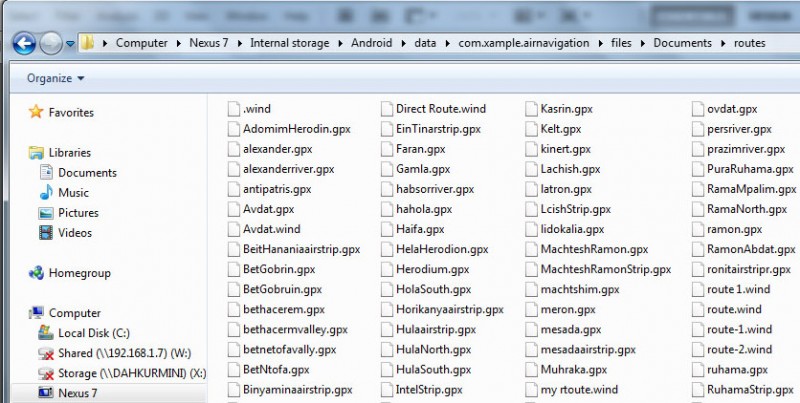The height and width of the screenshot is (403, 800).
Task: Select Libraries icon in navigation pane
Action: [36, 153]
